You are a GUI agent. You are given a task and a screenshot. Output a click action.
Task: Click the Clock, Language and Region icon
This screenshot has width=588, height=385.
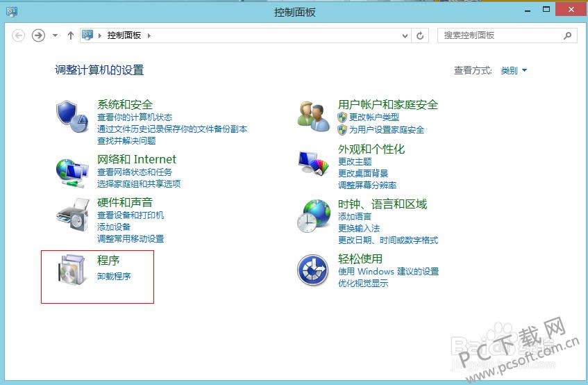pyautogui.click(x=313, y=215)
